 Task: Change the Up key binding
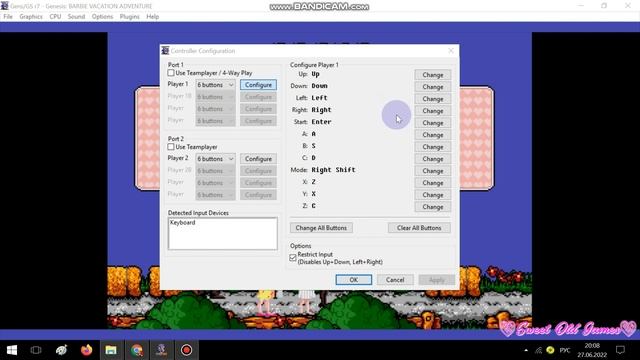tap(433, 75)
